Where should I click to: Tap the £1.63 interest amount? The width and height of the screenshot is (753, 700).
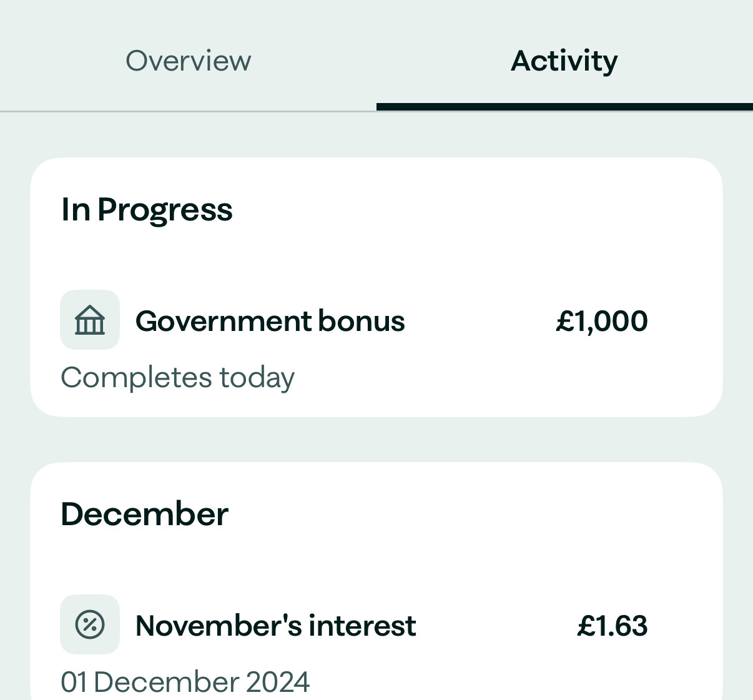coord(612,626)
